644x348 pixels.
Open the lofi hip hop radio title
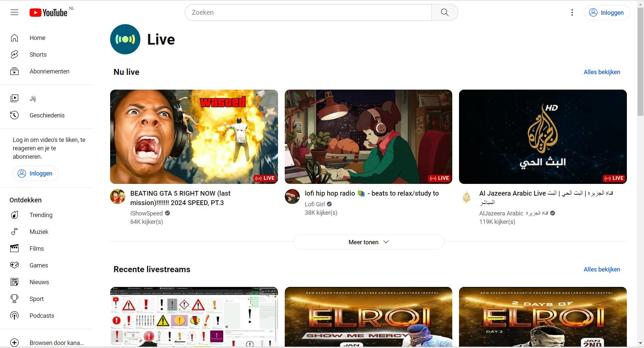click(x=372, y=193)
